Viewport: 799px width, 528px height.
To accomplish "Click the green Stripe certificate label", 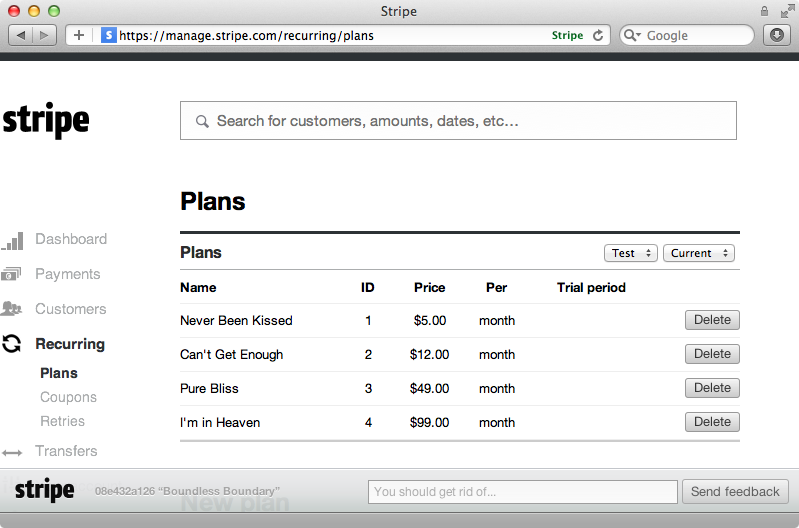I will (x=567, y=35).
